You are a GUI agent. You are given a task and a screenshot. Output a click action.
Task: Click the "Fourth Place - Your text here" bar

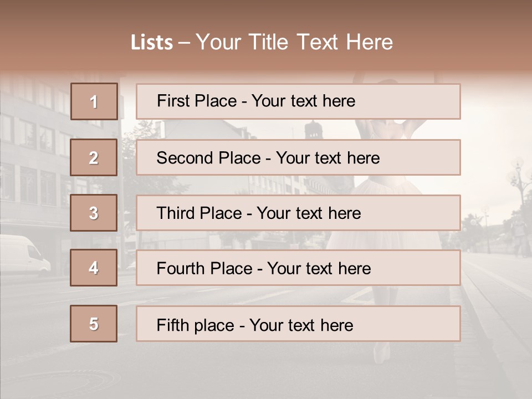[x=298, y=268]
